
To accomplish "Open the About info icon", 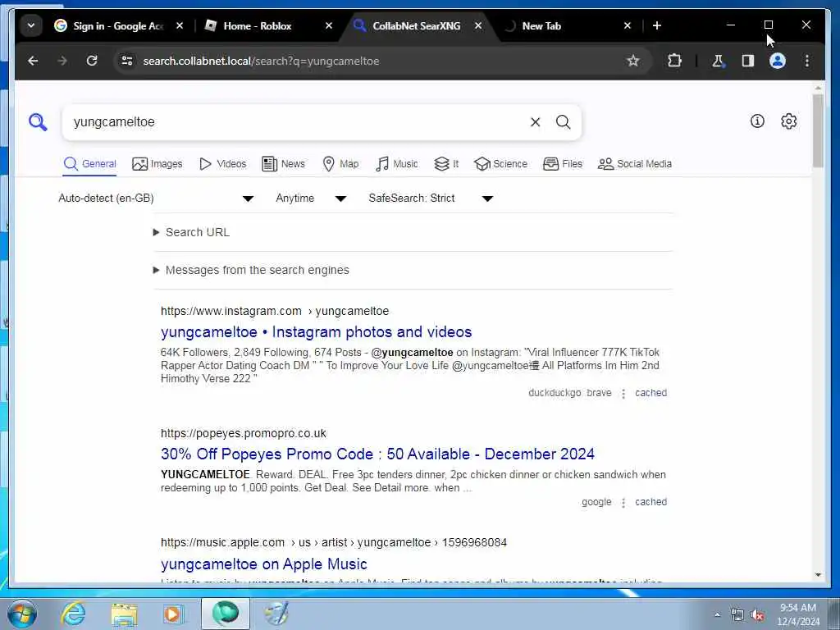I will pyautogui.click(x=757, y=121).
